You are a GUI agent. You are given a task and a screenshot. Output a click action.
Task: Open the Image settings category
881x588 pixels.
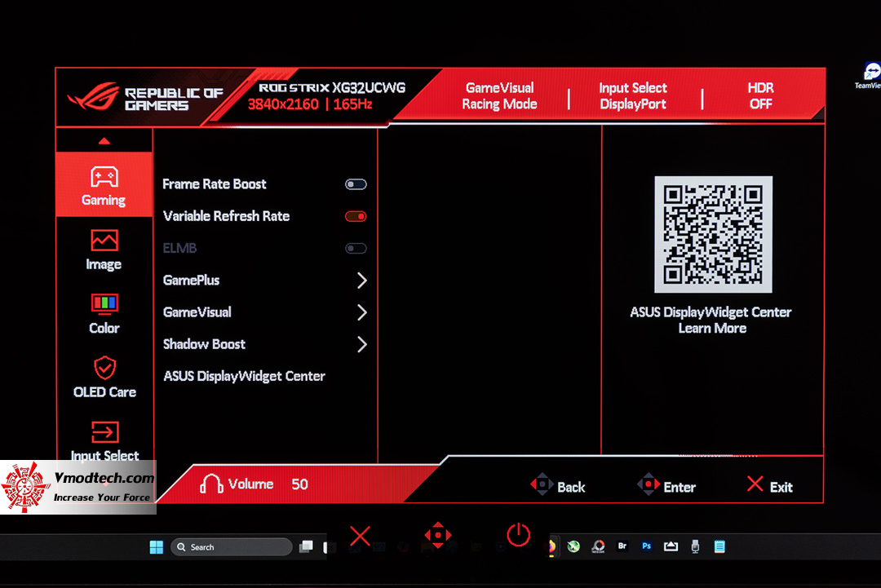coord(104,250)
